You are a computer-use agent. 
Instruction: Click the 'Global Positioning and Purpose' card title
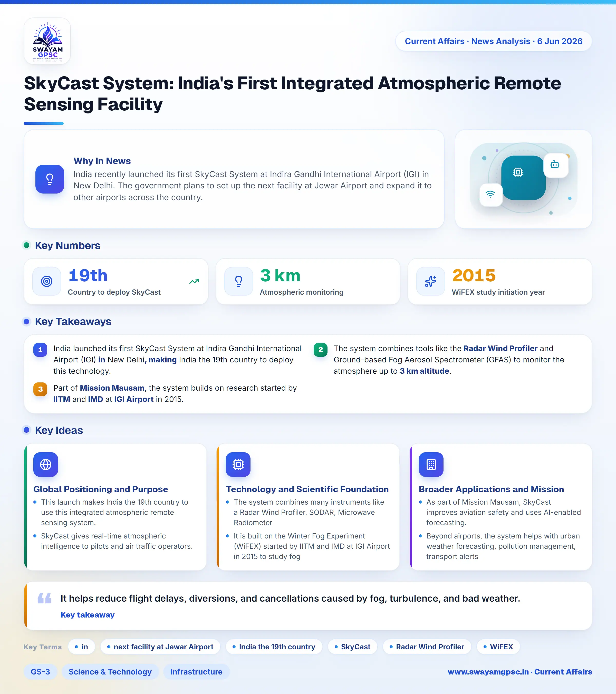101,489
